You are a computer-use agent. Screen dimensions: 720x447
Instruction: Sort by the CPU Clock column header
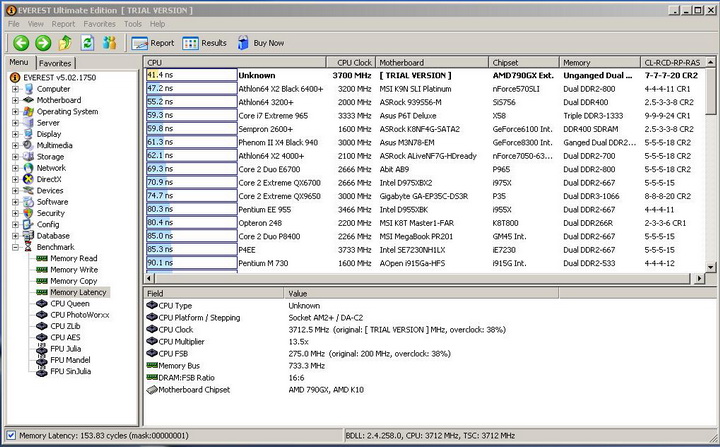click(x=351, y=62)
